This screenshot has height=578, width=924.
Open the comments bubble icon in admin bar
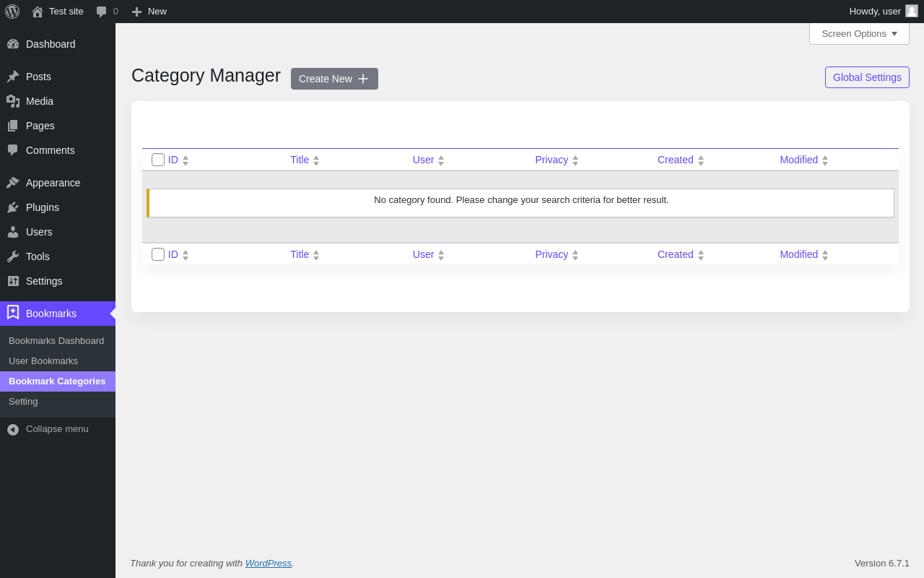click(x=102, y=12)
